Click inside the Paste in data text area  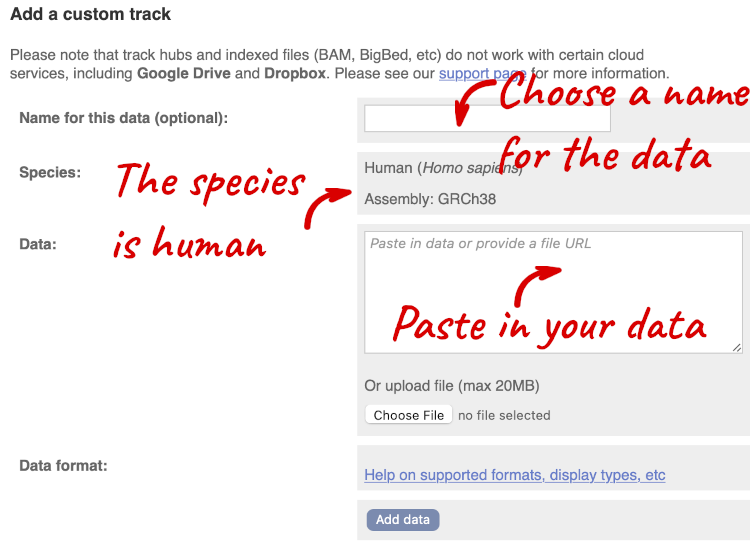(x=553, y=292)
